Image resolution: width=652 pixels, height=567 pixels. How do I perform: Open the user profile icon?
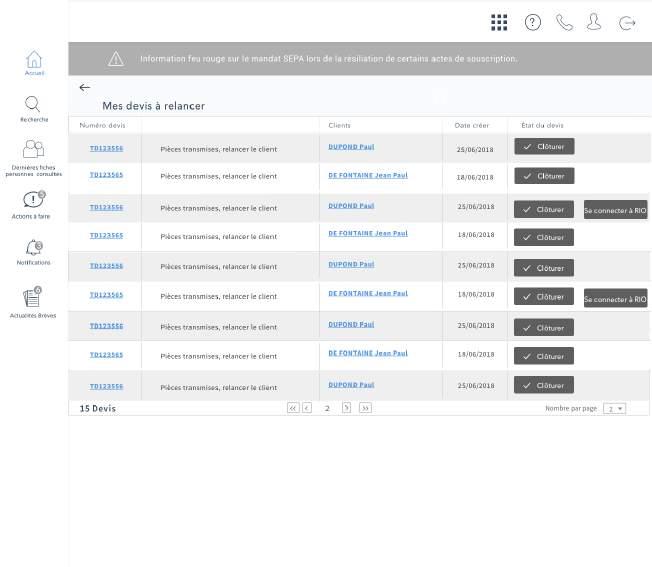594,22
